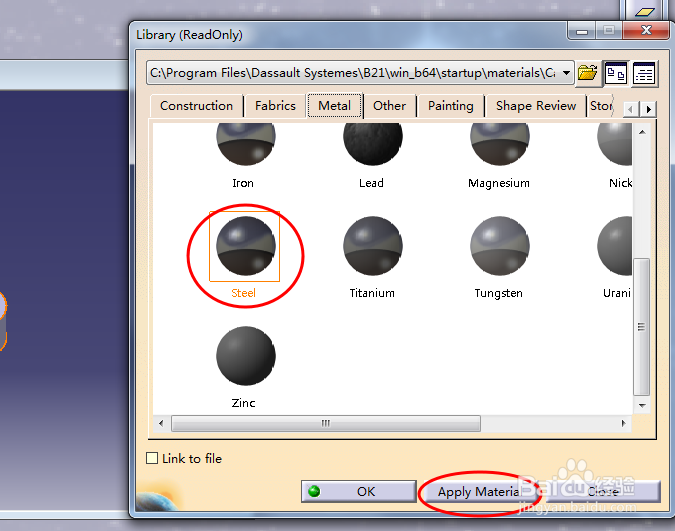Image resolution: width=675 pixels, height=531 pixels.
Task: Click the Tungsten label text
Action: click(499, 293)
